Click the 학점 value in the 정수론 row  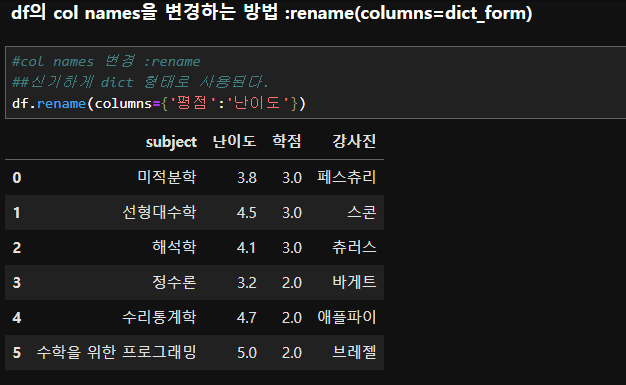pos(292,282)
